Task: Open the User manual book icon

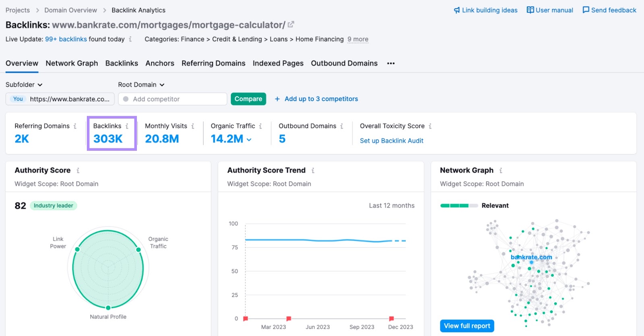Action: click(x=530, y=10)
